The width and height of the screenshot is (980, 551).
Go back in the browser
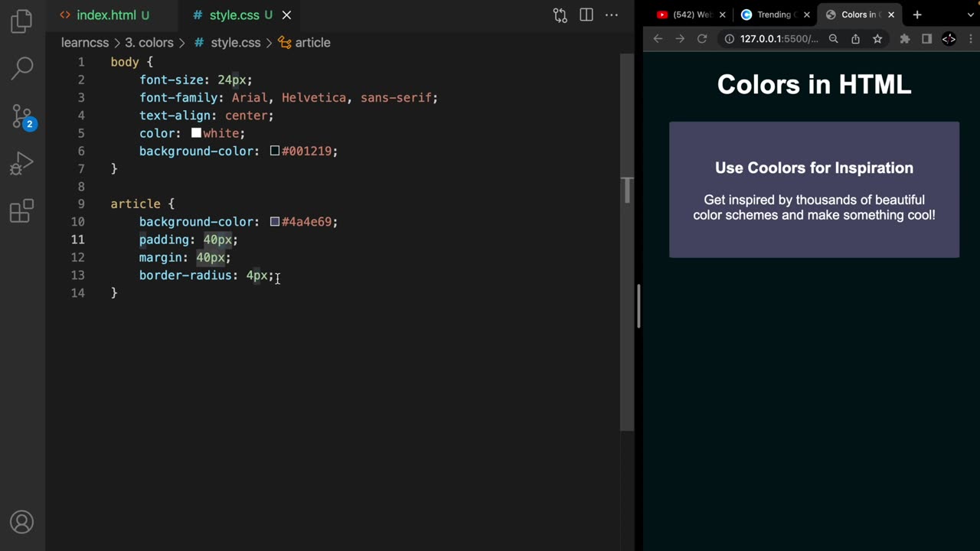pyautogui.click(x=658, y=39)
